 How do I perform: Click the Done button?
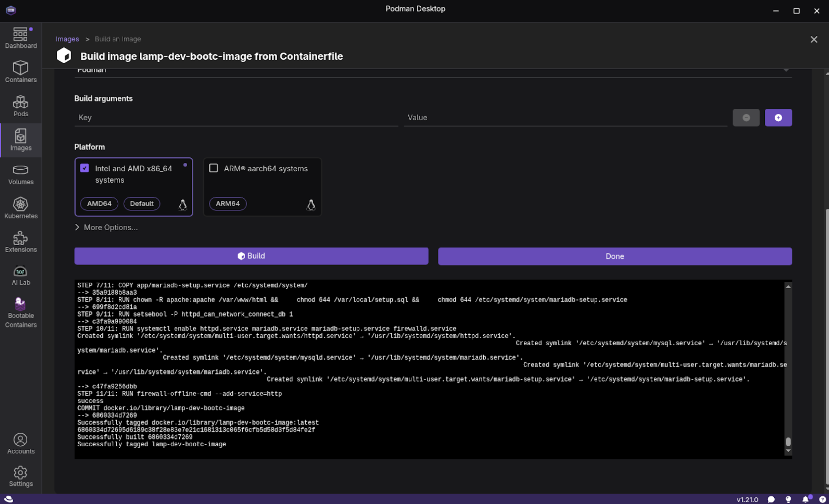point(615,256)
